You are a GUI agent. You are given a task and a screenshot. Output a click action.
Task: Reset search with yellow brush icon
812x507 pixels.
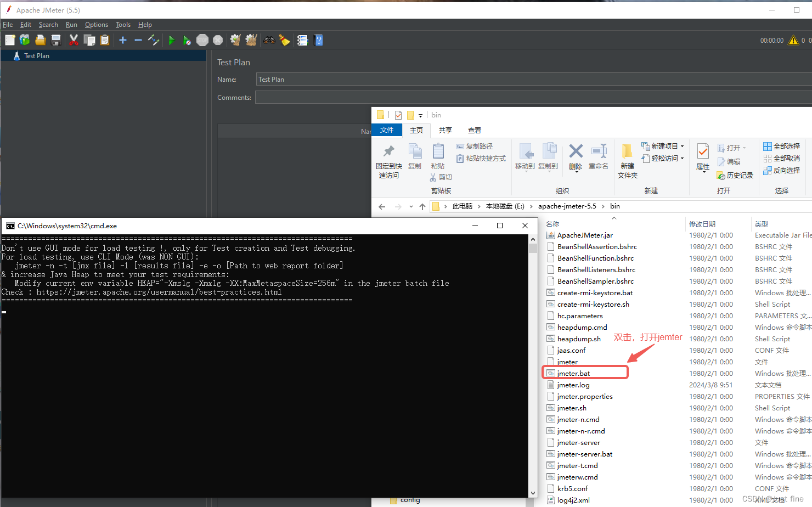point(284,40)
